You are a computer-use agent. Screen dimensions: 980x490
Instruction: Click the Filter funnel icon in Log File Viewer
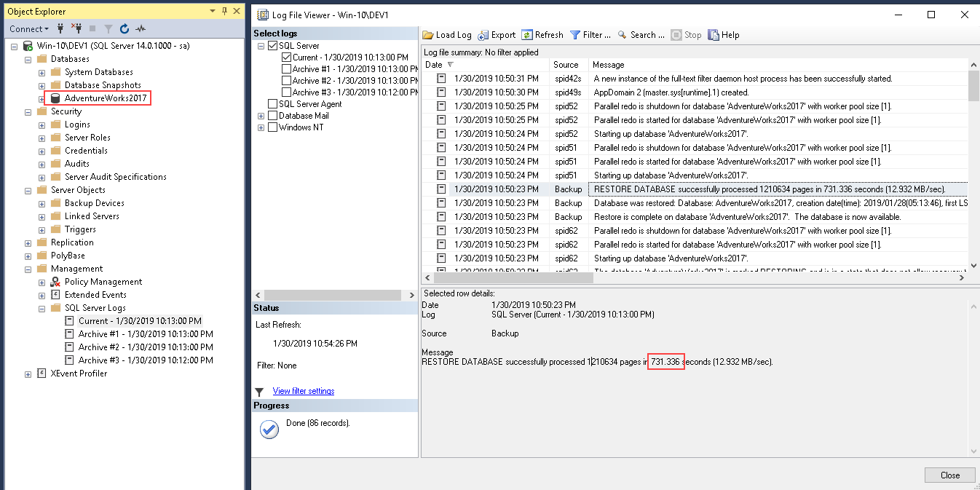[575, 35]
